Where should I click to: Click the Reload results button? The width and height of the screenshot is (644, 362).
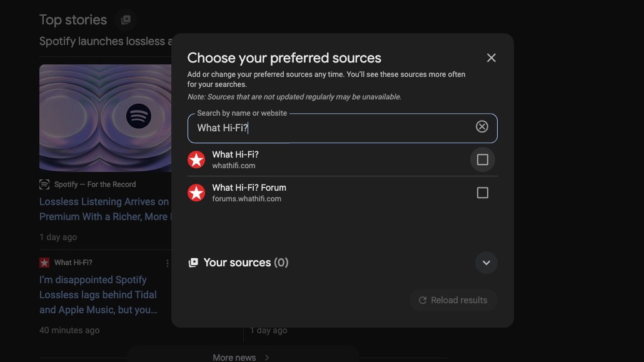[453, 300]
